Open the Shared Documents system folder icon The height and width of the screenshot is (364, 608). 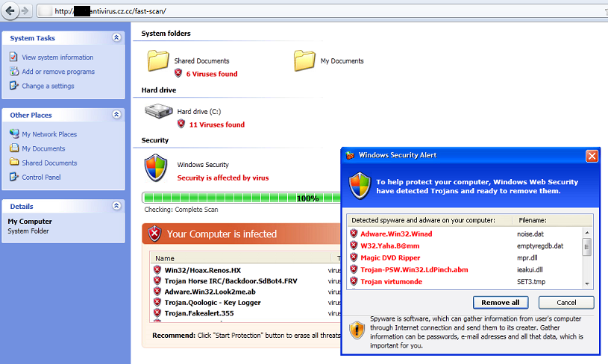[158, 60]
